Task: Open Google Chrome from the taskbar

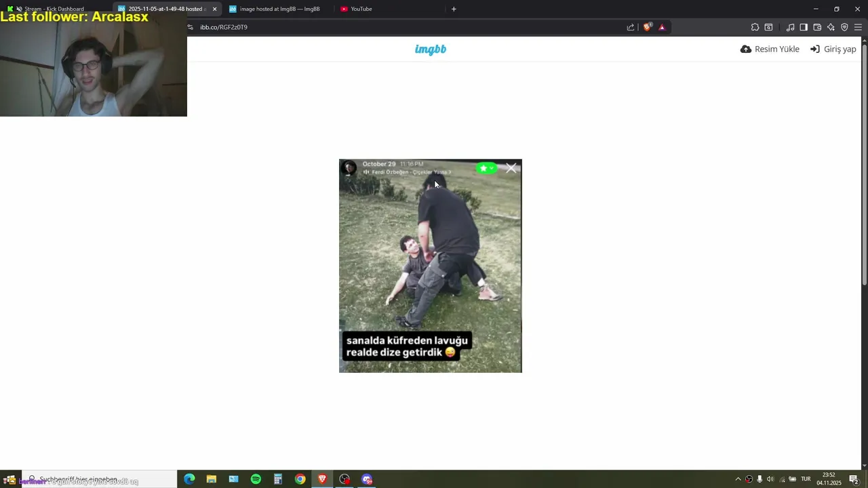Action: pyautogui.click(x=300, y=479)
